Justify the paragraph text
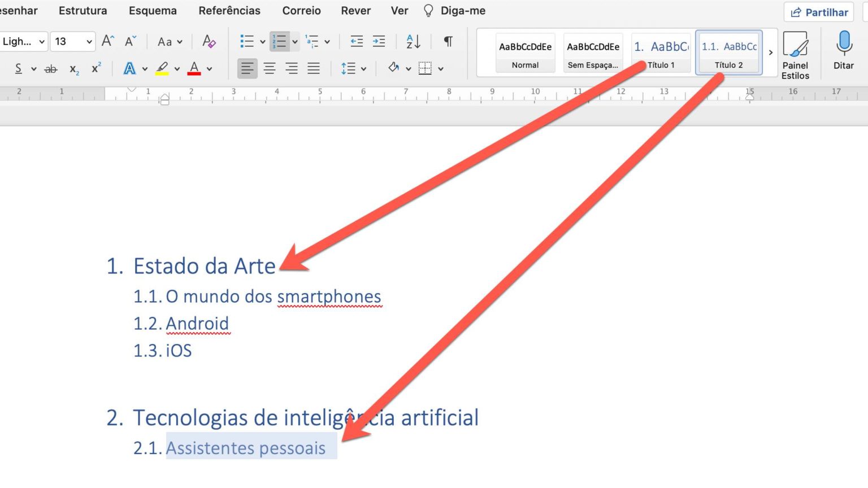This screenshot has height=488, width=868. coord(314,68)
